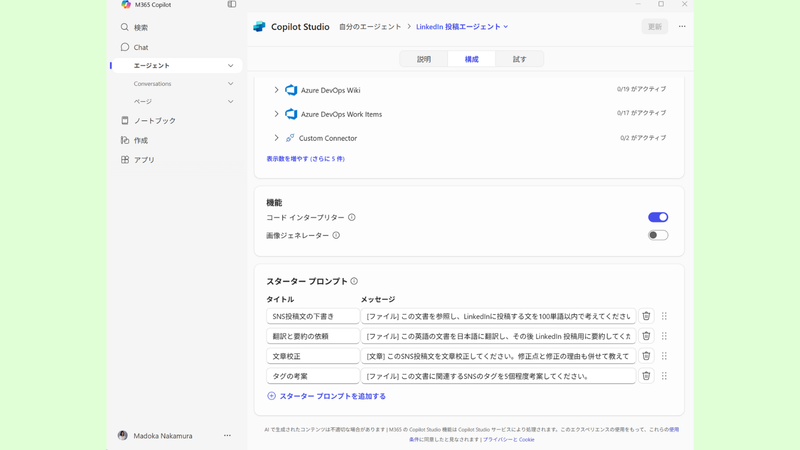This screenshot has height=450, width=800.
Task: Grab the drag handle for the 文章校正 row
Action: point(664,356)
